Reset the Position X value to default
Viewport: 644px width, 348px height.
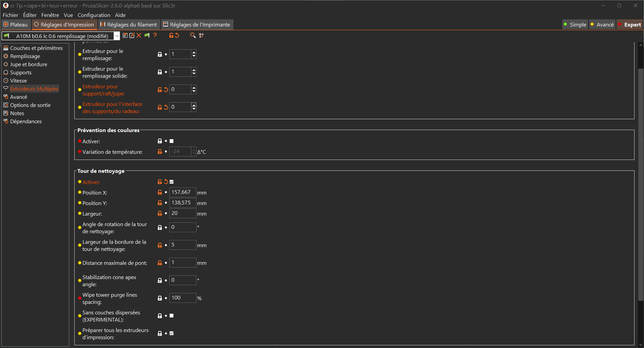[165, 192]
